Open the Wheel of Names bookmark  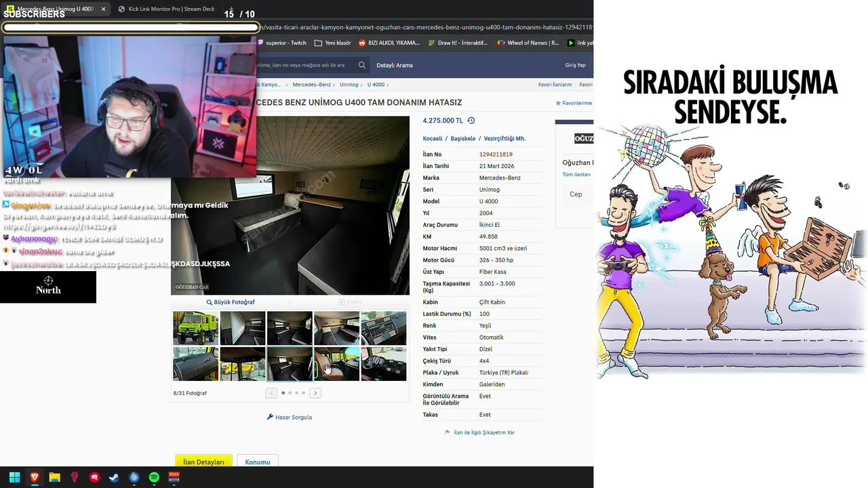[x=528, y=43]
